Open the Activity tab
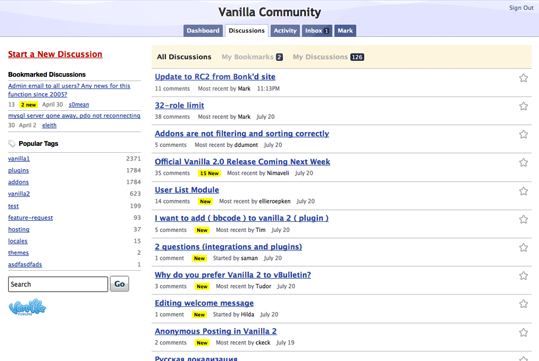Image resolution: width=539 pixels, height=361 pixels. 285,31
